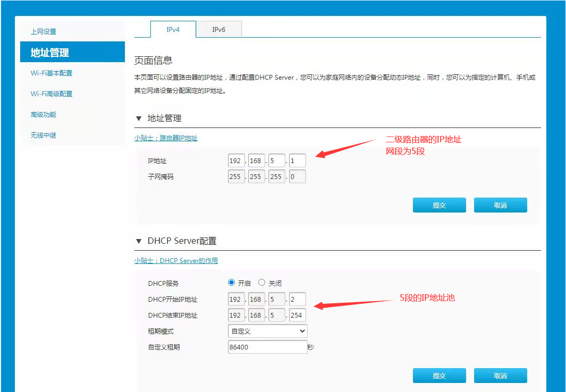Click the 小贴士：DHCP Server的作用 link
Viewport: 566px width, 392px height.
(176, 261)
